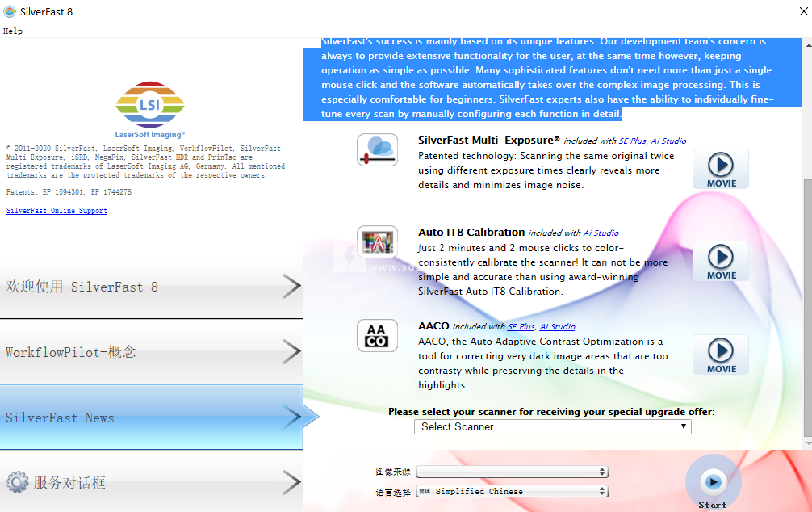Click the highlighted SilverFast success paragraph
Screen dimensions: 812x512
point(553,78)
